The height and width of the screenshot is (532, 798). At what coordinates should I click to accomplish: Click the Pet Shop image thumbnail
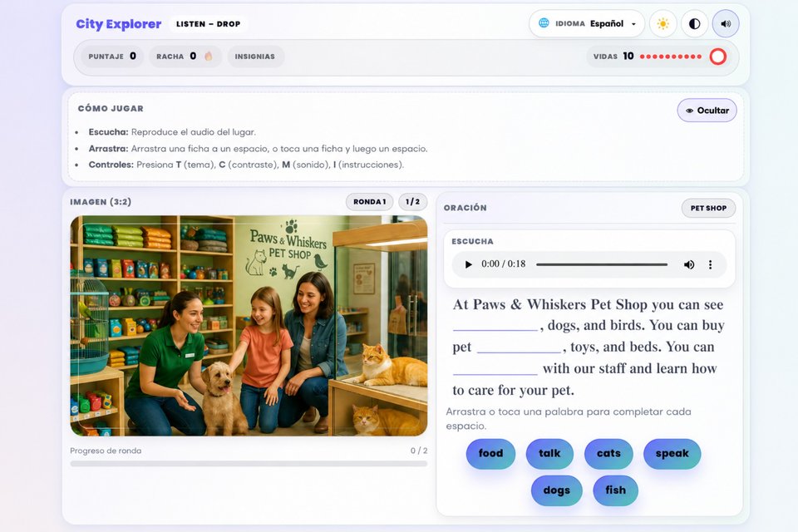coord(249,325)
